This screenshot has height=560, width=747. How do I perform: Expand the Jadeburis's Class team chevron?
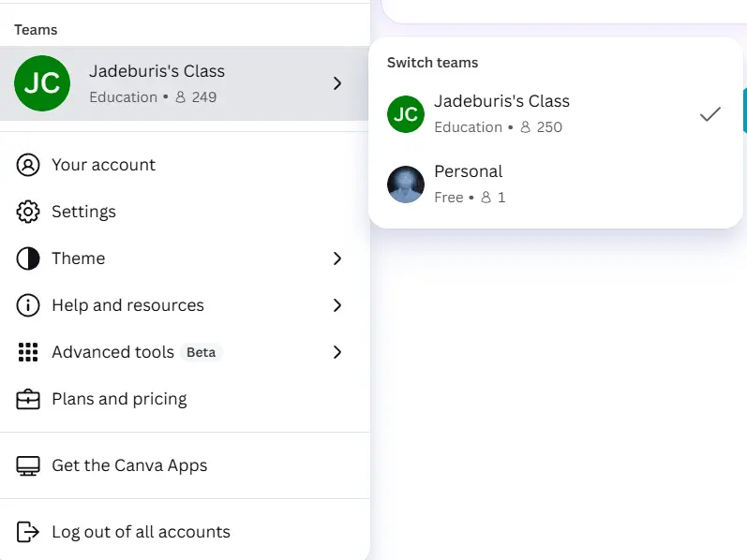[337, 83]
